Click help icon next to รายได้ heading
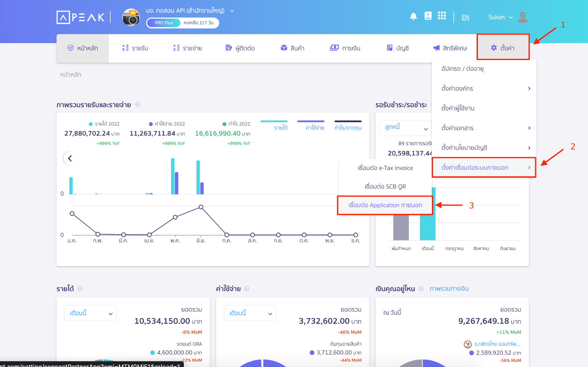 80,289
